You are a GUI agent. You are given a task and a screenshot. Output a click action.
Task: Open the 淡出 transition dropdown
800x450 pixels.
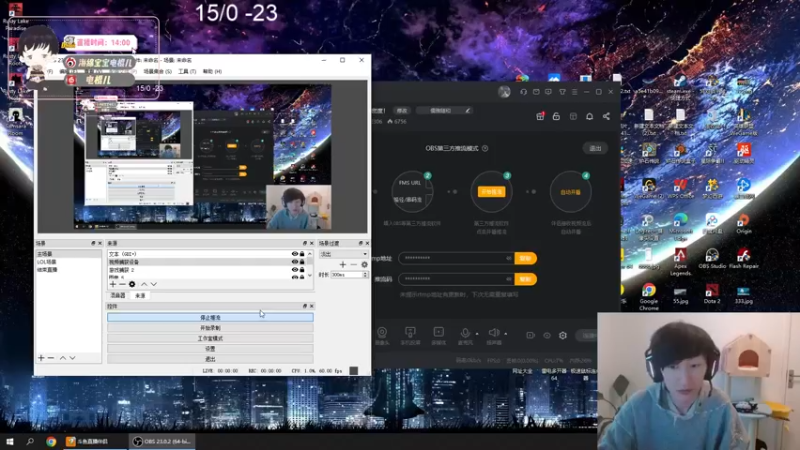pyautogui.click(x=343, y=254)
